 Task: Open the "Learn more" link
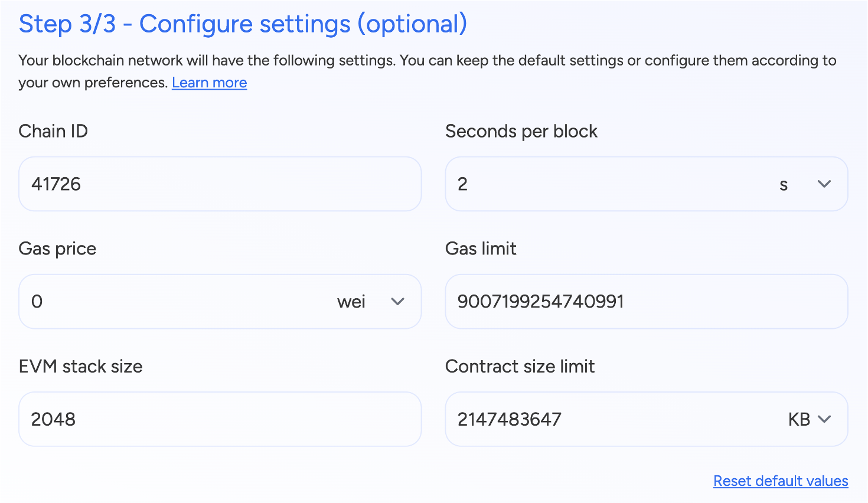[209, 82]
